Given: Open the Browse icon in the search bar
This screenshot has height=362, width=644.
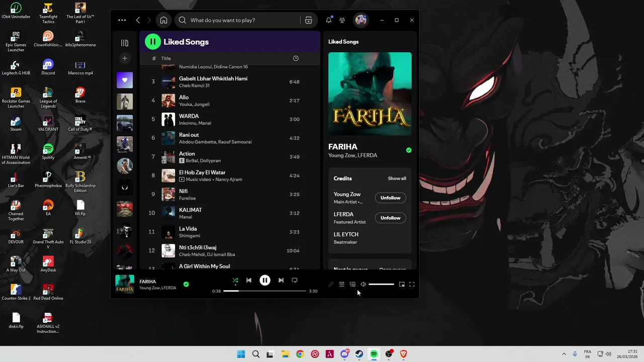Looking at the screenshot, I should tap(308, 20).
